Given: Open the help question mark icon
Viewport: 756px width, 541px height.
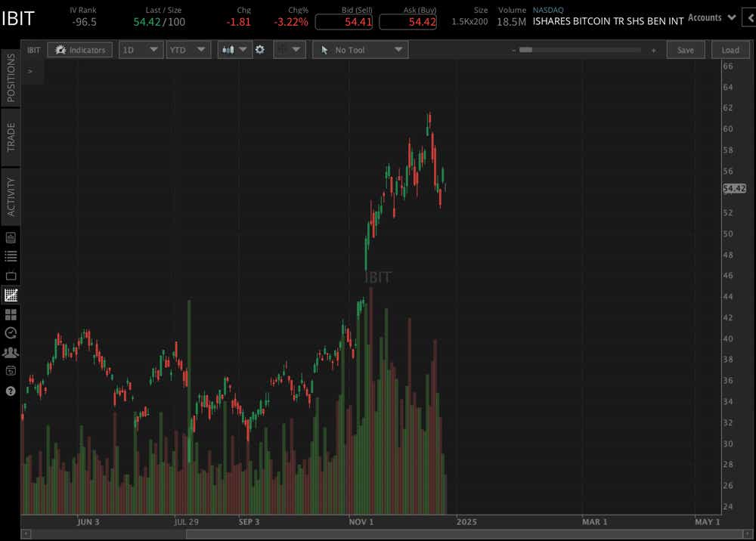Looking at the screenshot, I should click(10, 391).
